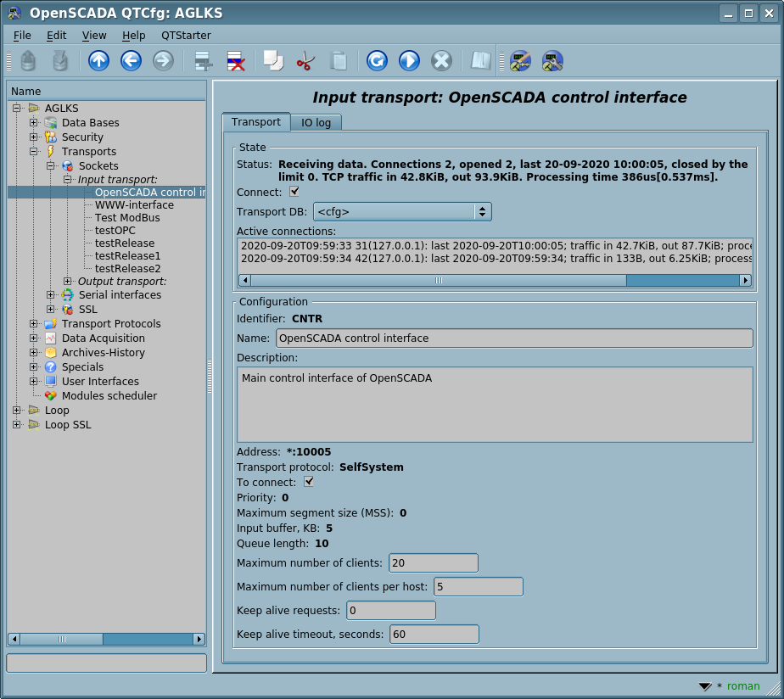The image size is (784, 699).
Task: Toggle the To connect checkbox
Action: (x=309, y=482)
